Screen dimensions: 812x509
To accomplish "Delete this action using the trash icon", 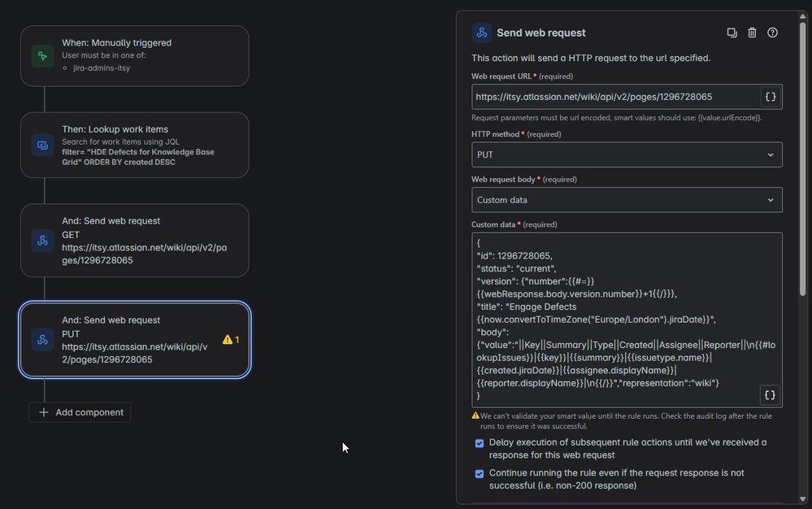I will click(752, 33).
